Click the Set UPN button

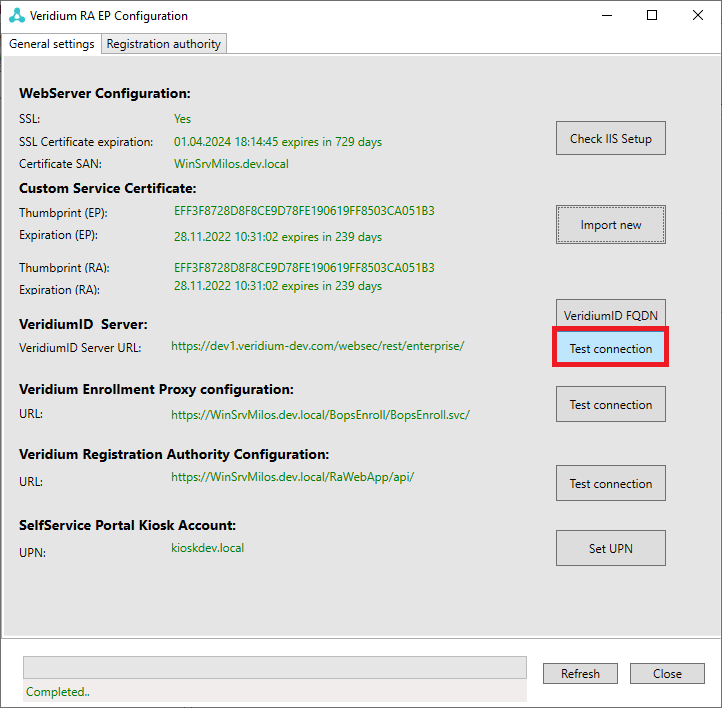pyautogui.click(x=610, y=549)
